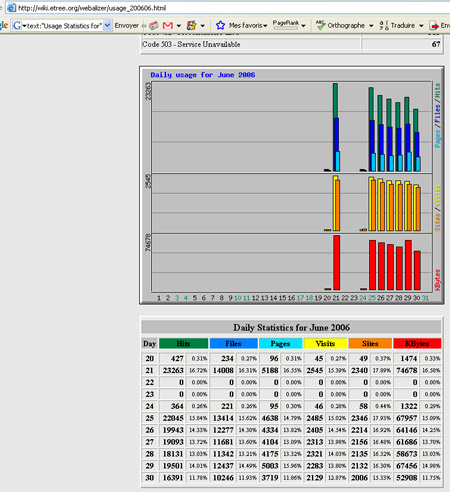Select the wiki.etree.org URL in the address bar
Screen dimensions: 450x492
[92, 8]
